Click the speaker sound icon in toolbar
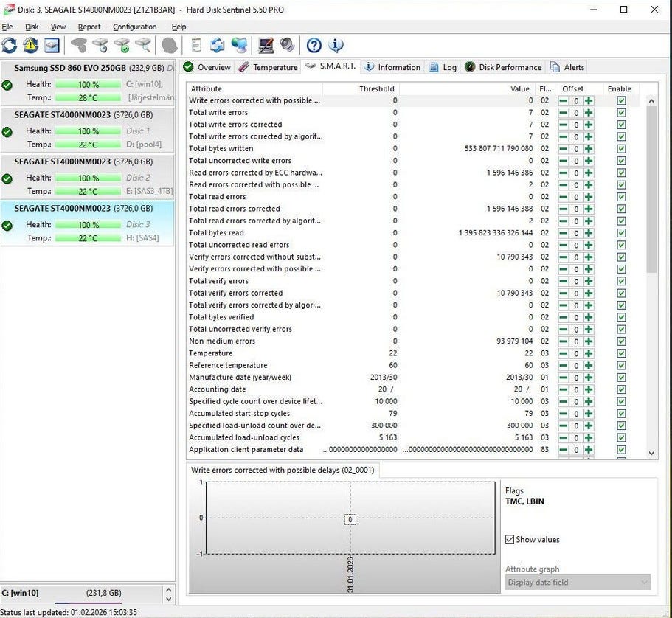The height and width of the screenshot is (618, 672). [x=287, y=46]
